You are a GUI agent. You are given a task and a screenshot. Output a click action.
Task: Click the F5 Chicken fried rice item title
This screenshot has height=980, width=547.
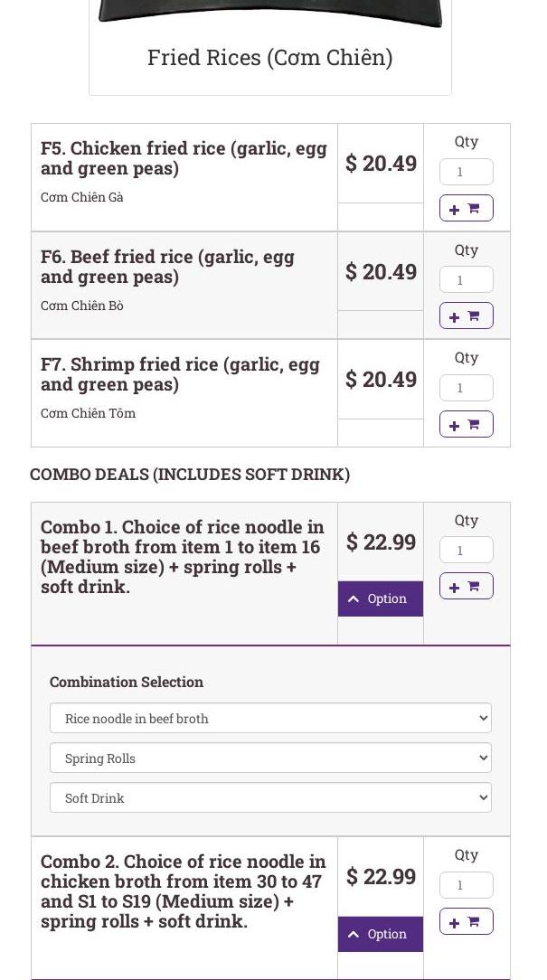click(x=184, y=158)
